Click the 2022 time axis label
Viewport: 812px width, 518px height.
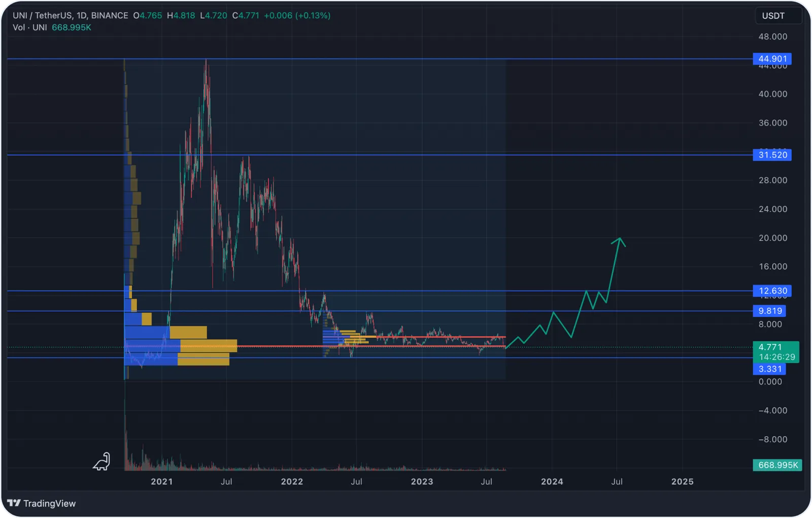pyautogui.click(x=292, y=481)
